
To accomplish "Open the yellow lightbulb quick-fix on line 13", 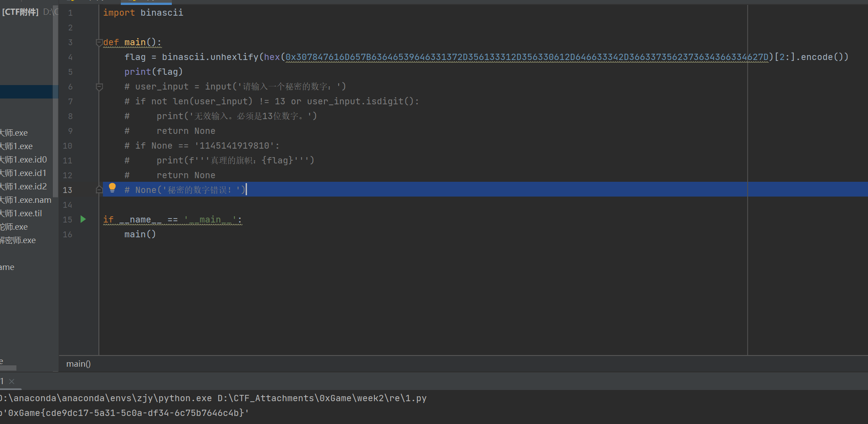I will click(x=112, y=188).
